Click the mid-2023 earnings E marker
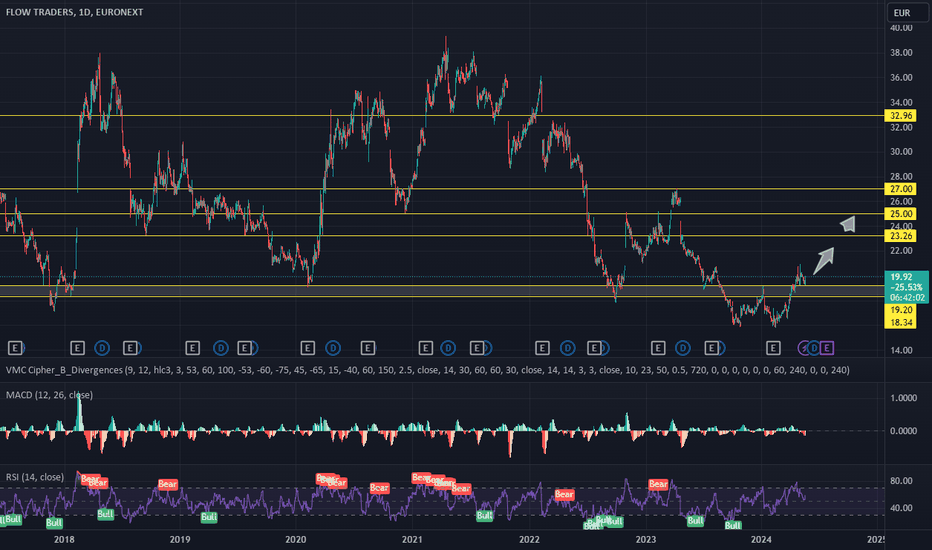Screen dimensions: 932x550 click(x=711, y=348)
